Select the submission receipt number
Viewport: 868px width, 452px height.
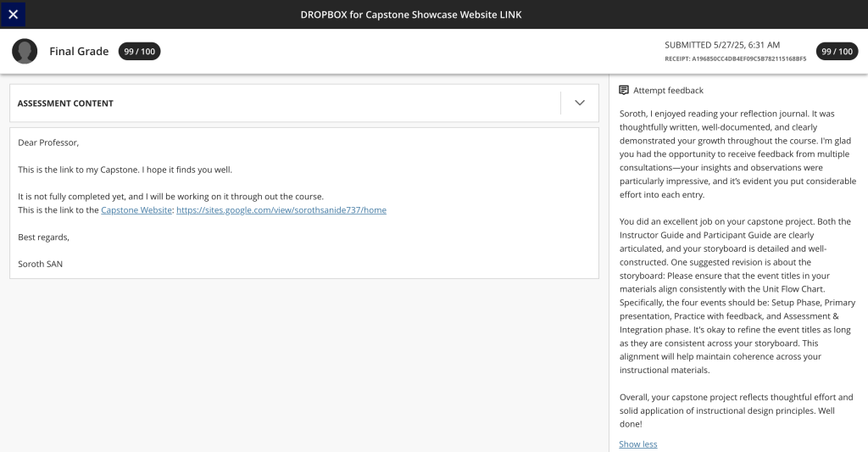735,59
